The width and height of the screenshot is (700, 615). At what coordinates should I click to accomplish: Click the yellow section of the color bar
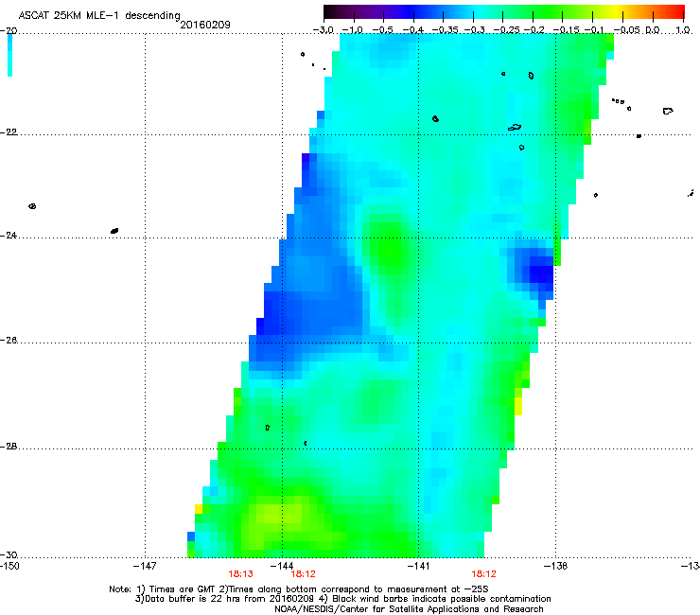pos(617,11)
